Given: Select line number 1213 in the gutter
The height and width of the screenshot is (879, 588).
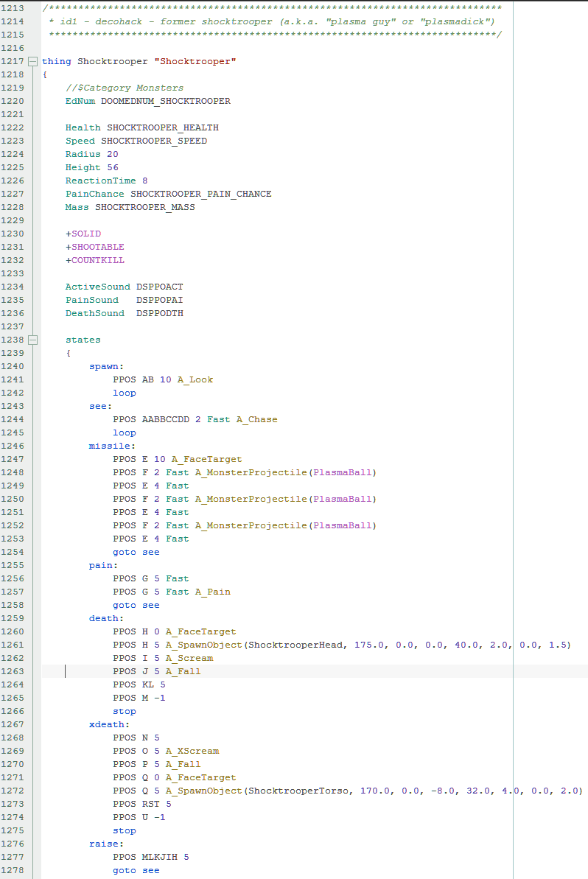Looking at the screenshot, I should 13,8.
